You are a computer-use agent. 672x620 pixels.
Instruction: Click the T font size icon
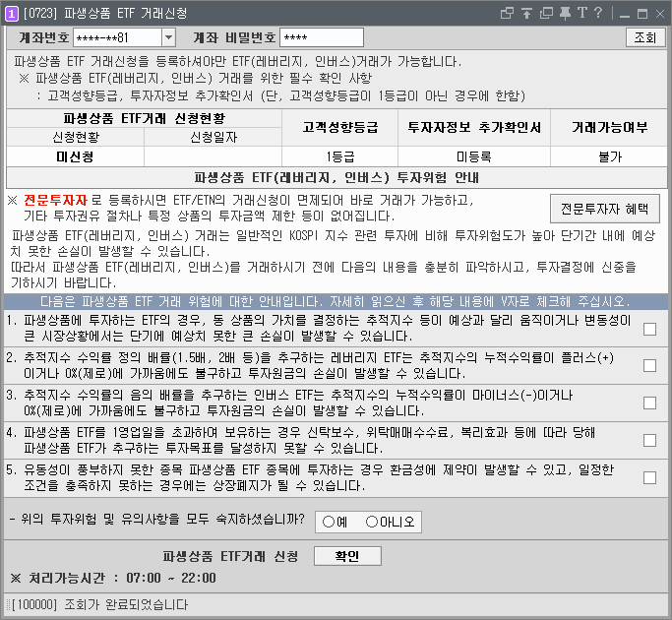[582, 13]
